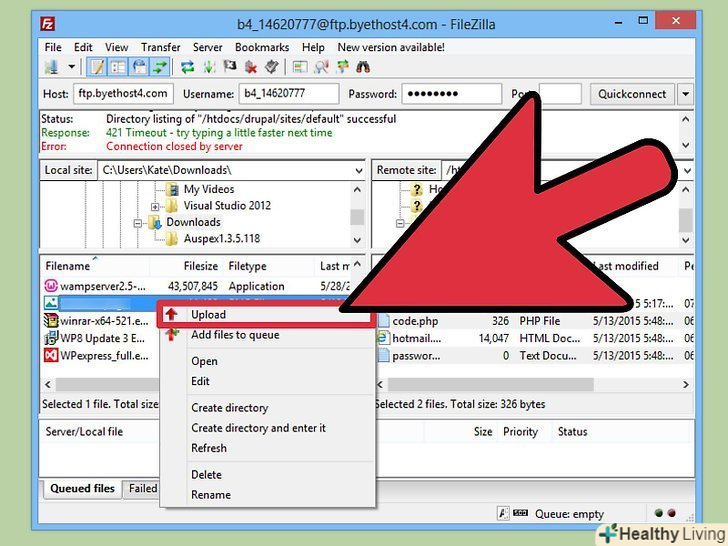
Task: Click the Auspex1.3.5.118 folder icon
Action: click(x=172, y=239)
